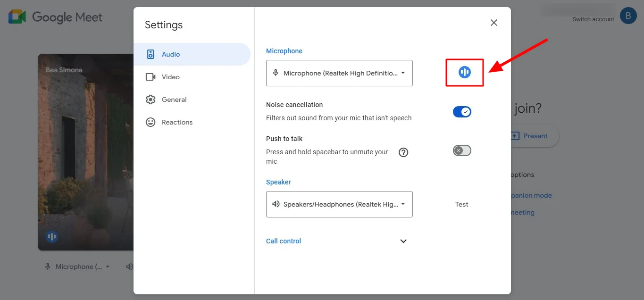
Task: Expand the Call control section
Action: (403, 241)
